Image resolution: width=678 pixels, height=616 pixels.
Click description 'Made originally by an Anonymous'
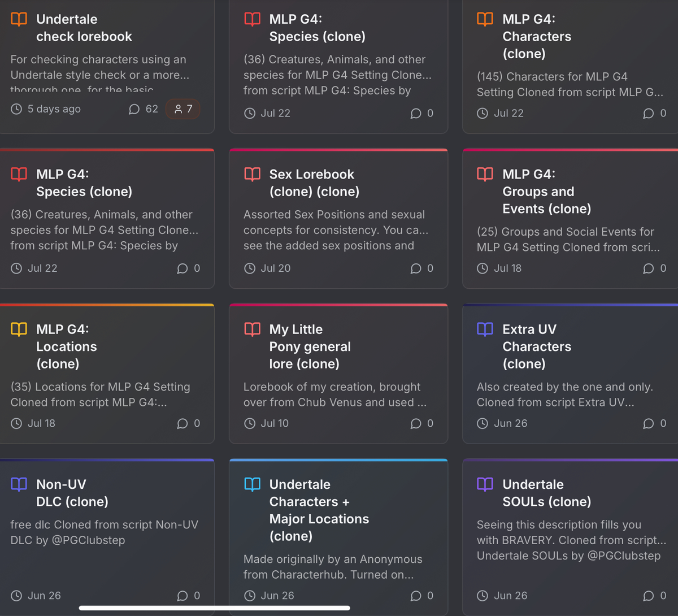333,567
